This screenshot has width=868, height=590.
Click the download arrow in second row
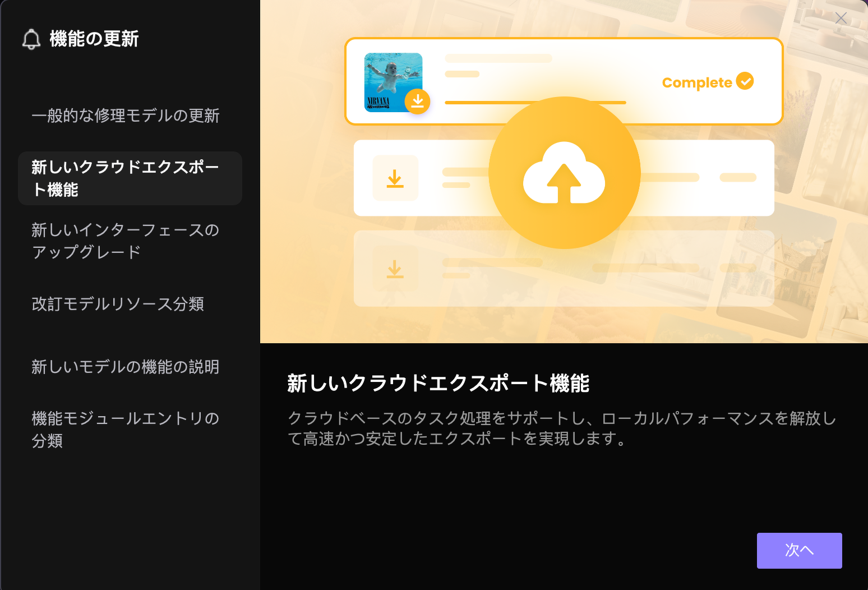point(395,178)
